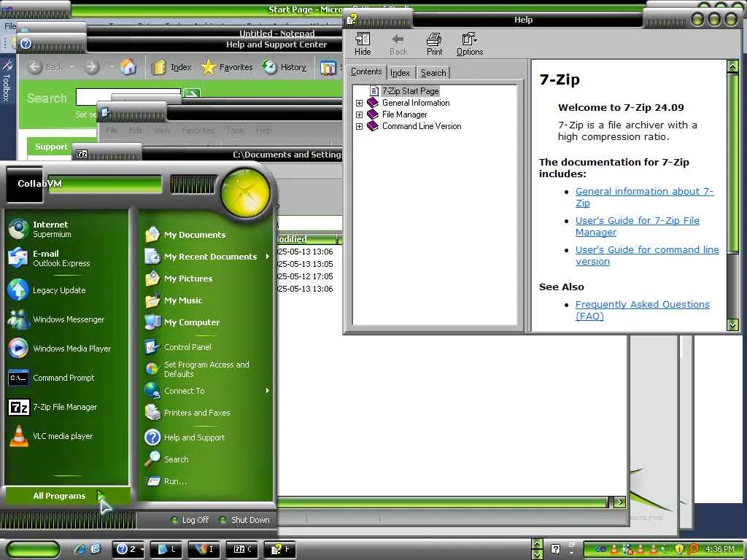Launch Internet Supermium from Start menu
Viewport: 747px width, 560px height.
click(66, 229)
